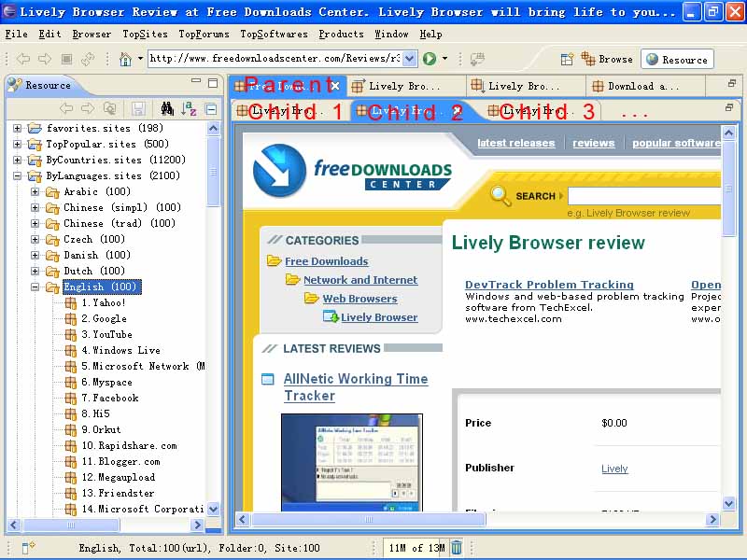Maximize the Resource panel
The image size is (747, 560).
(x=213, y=83)
